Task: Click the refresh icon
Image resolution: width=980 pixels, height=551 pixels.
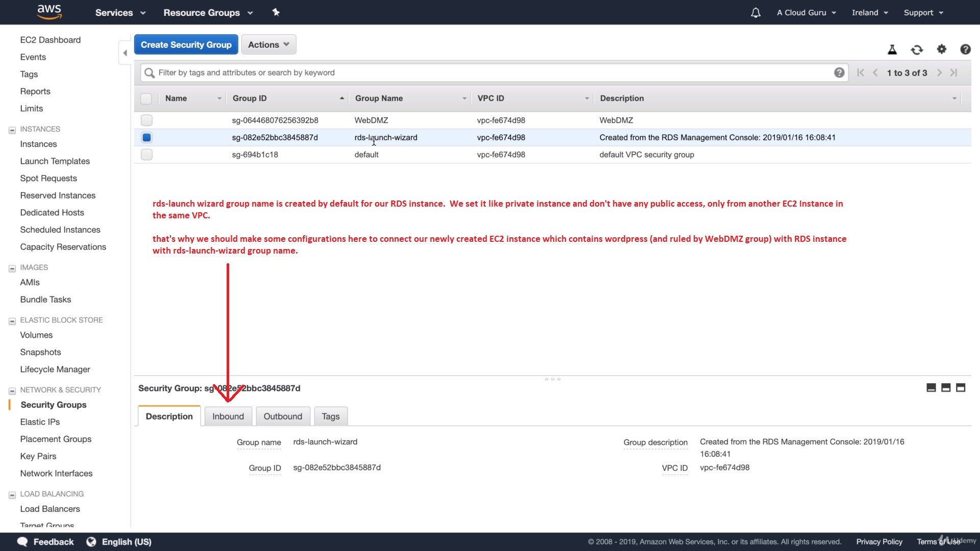Action: point(917,49)
